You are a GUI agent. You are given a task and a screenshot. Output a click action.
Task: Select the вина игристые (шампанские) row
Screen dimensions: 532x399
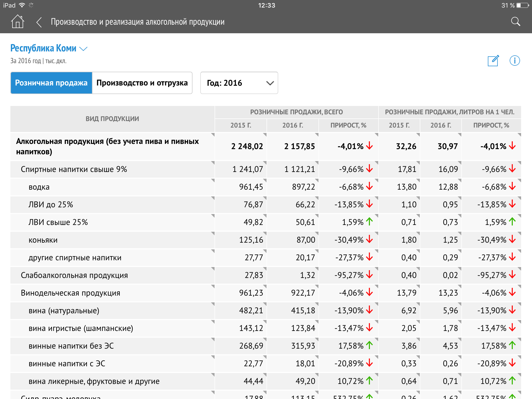(x=81, y=328)
